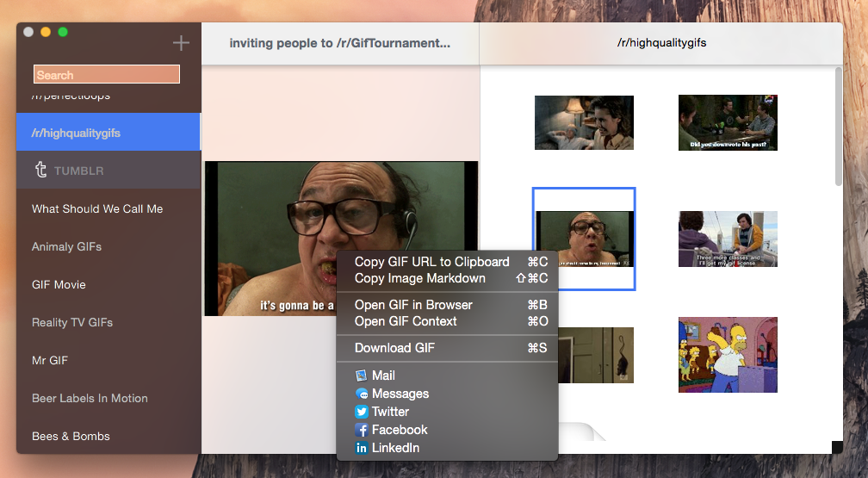Select 'Did you downvote his post?' thumbnail

pos(728,122)
